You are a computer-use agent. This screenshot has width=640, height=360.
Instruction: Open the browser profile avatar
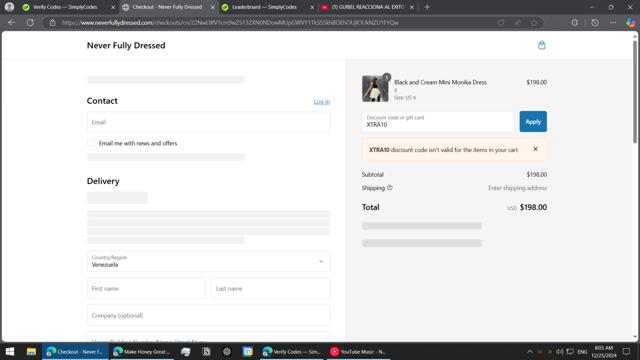tap(9, 7)
